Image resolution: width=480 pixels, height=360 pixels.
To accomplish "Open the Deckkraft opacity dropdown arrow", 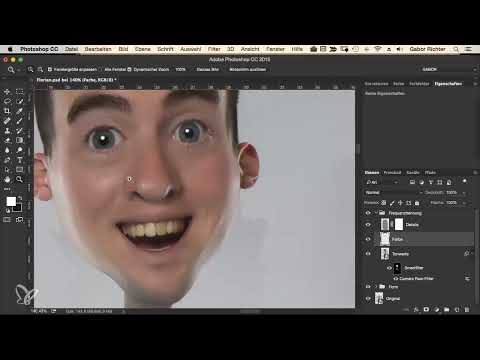I will (464, 193).
